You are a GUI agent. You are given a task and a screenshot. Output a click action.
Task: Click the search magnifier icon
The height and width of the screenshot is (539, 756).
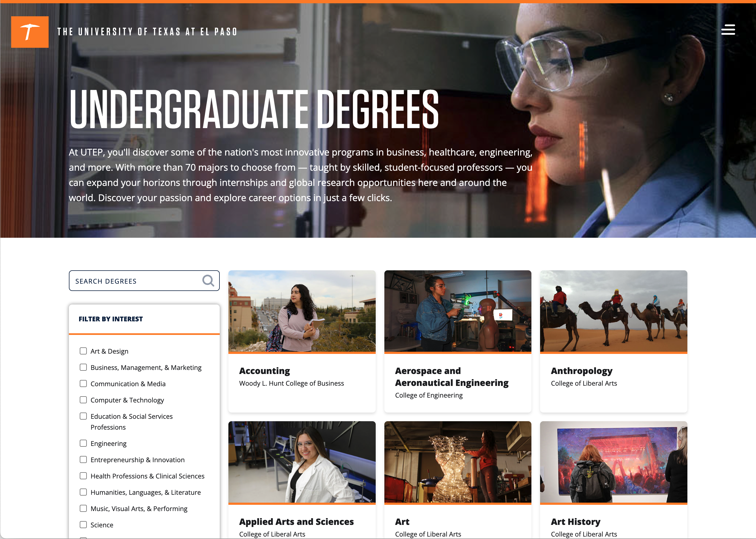(208, 281)
